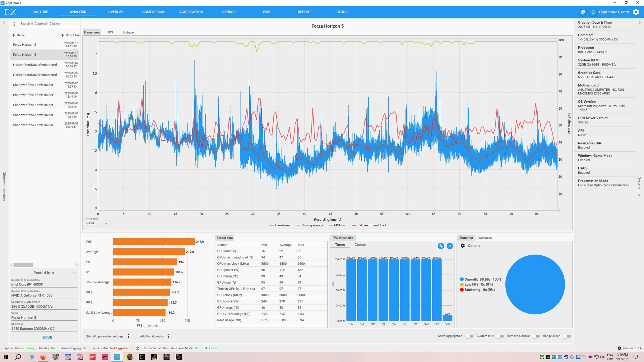Click the SAVE button
The height and width of the screenshot is (362, 644).
tap(47, 337)
